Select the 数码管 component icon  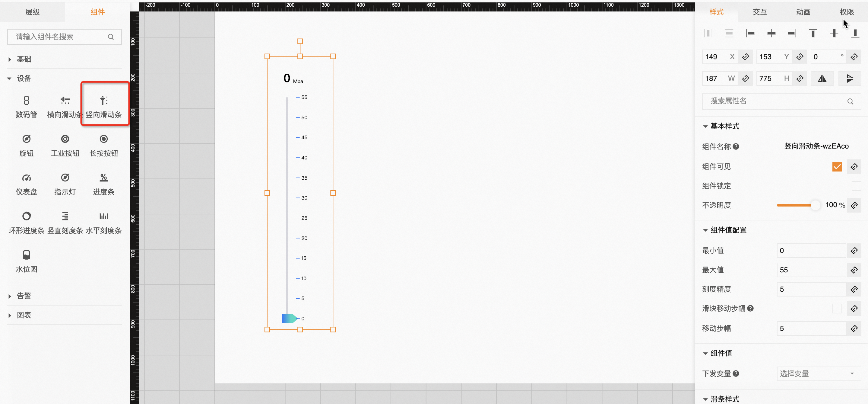click(x=26, y=101)
